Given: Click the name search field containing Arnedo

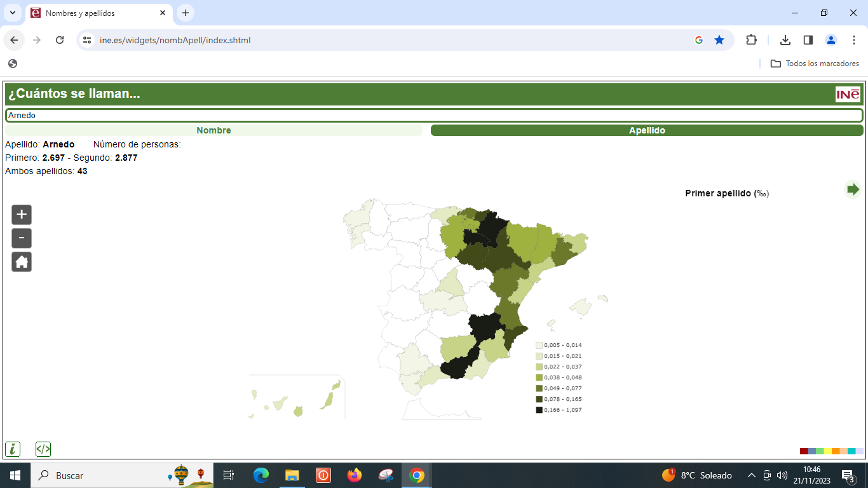Looking at the screenshot, I should coord(434,115).
